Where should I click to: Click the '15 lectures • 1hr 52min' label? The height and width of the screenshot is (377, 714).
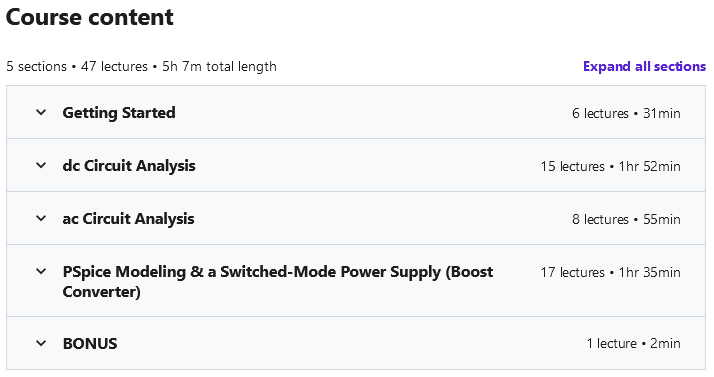pos(611,167)
